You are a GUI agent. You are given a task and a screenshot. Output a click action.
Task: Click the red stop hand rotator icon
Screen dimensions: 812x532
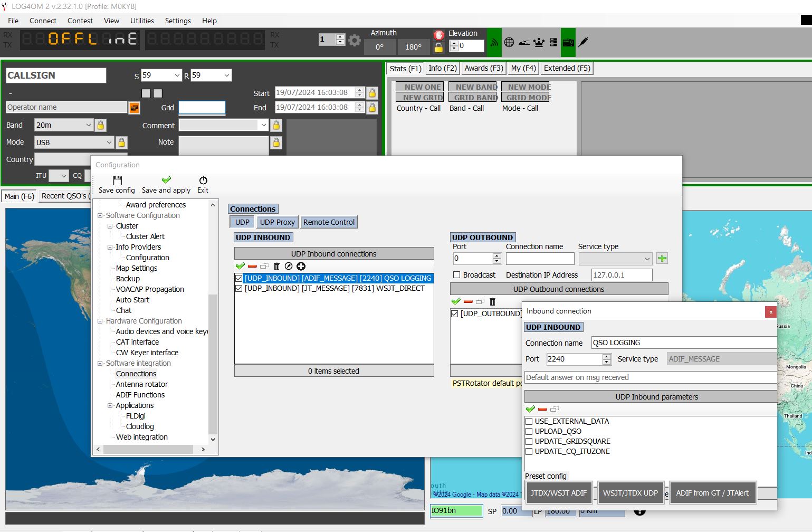[x=439, y=35]
